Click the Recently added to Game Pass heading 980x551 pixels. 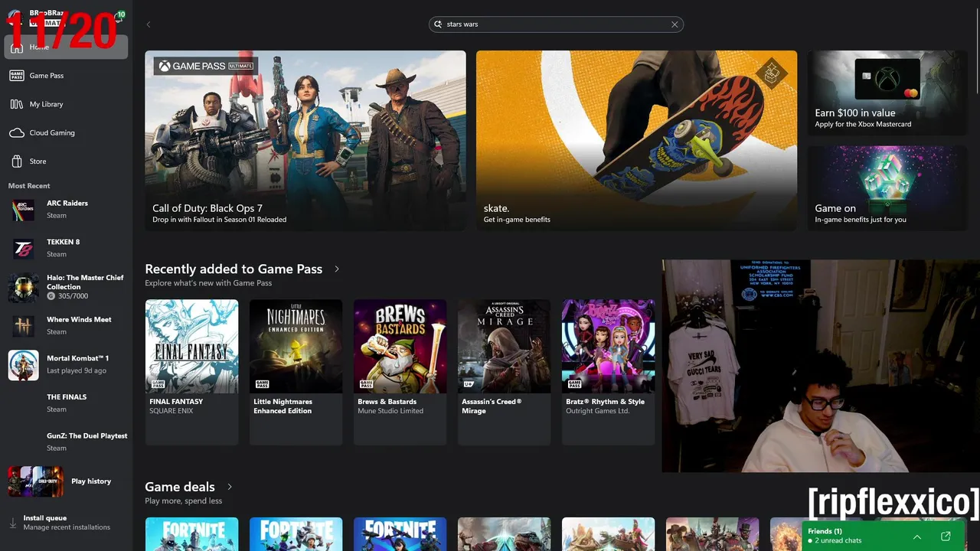234,269
